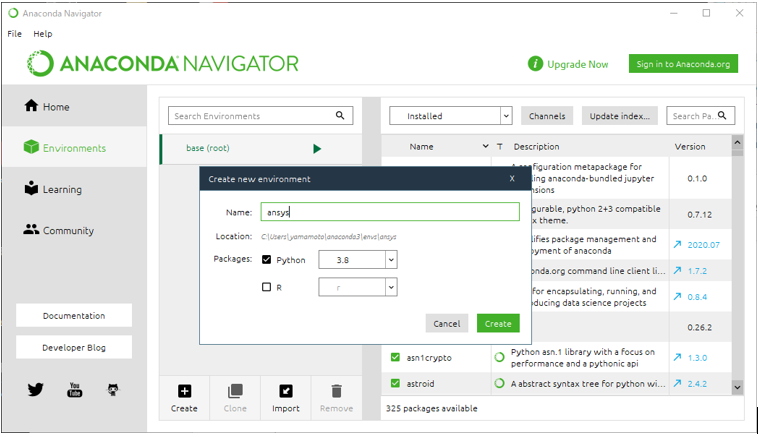Click the Create environment plus icon

184,391
